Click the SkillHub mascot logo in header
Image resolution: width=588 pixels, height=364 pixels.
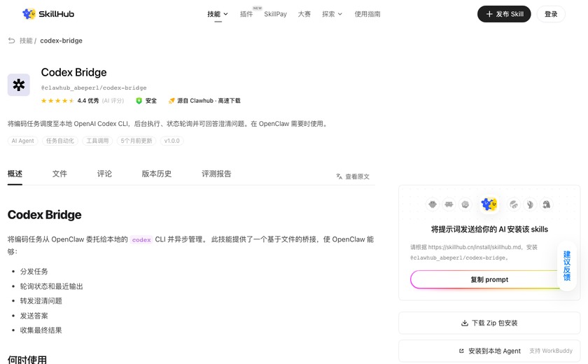29,14
